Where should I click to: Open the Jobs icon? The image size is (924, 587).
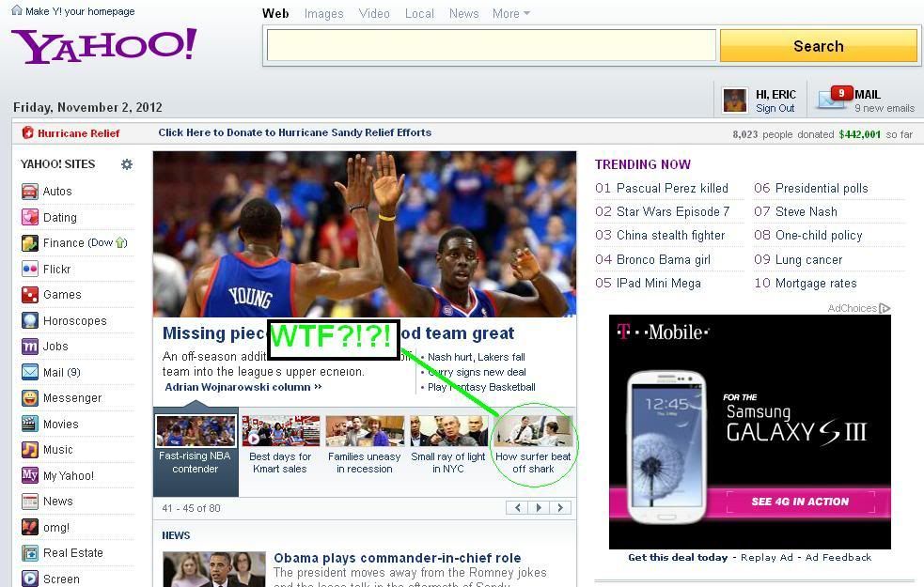coord(30,347)
